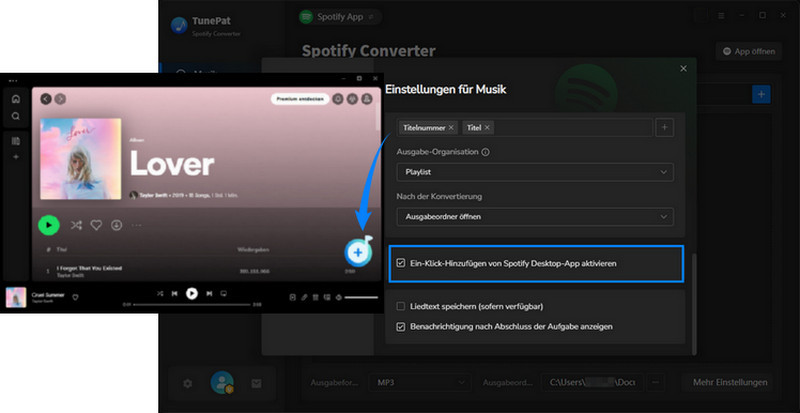Click Premium entdecken button in Spotify
This screenshot has height=413, width=800.
(300, 99)
